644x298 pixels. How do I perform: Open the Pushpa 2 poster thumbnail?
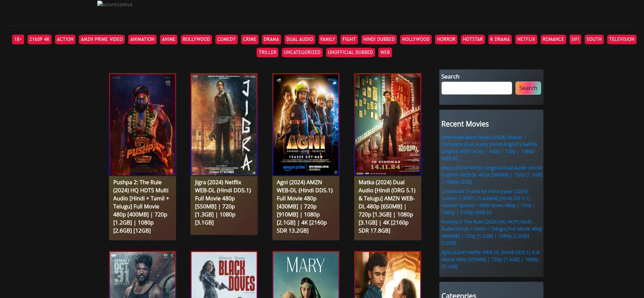coord(143,125)
